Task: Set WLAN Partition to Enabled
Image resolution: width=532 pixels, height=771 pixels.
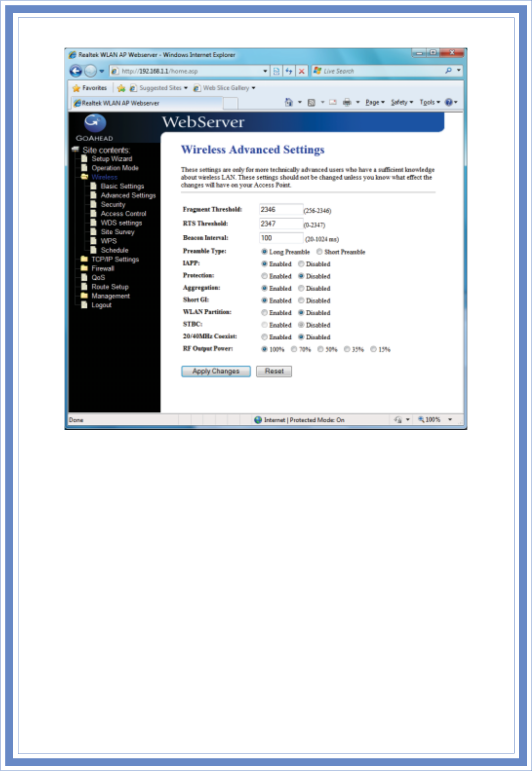Action: [x=264, y=313]
